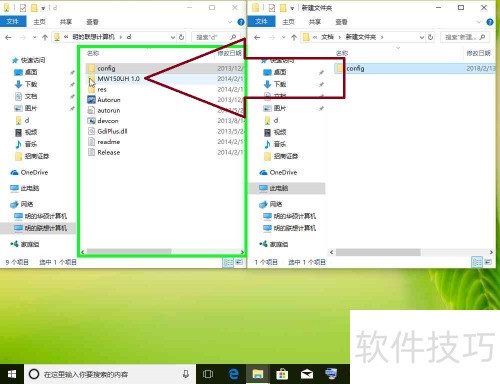Sort by 名称 column in d window

93,53
